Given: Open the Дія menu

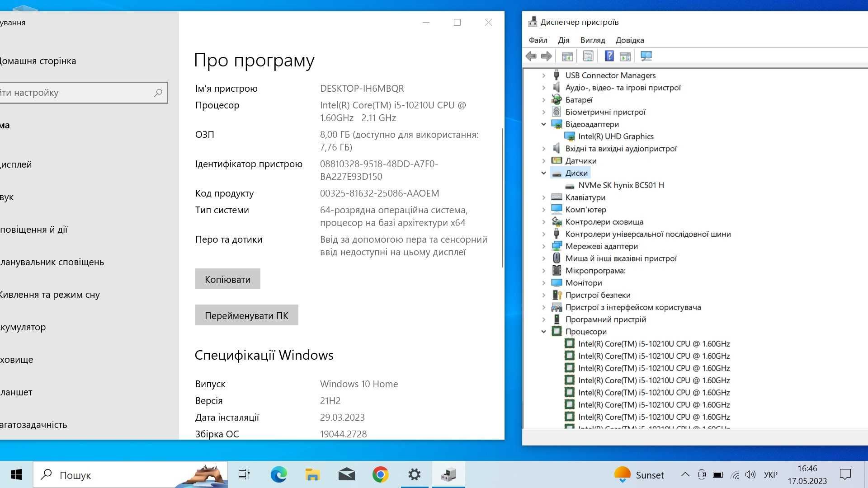Looking at the screenshot, I should tap(564, 40).
